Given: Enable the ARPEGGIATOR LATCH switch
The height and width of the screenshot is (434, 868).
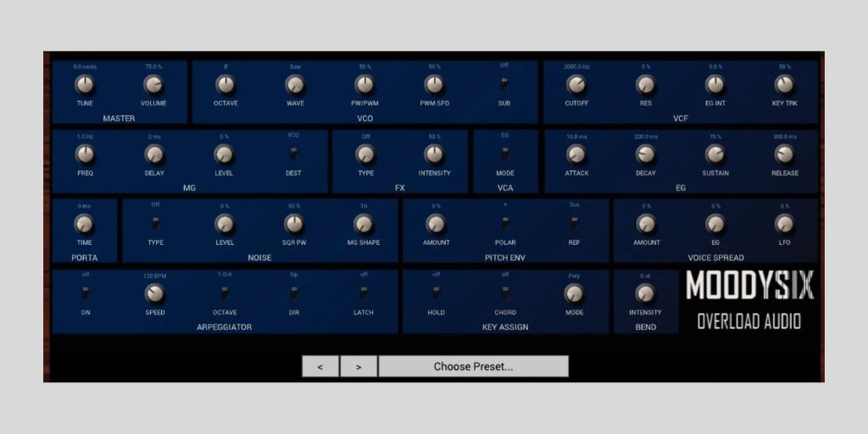Looking at the screenshot, I should coord(364,293).
